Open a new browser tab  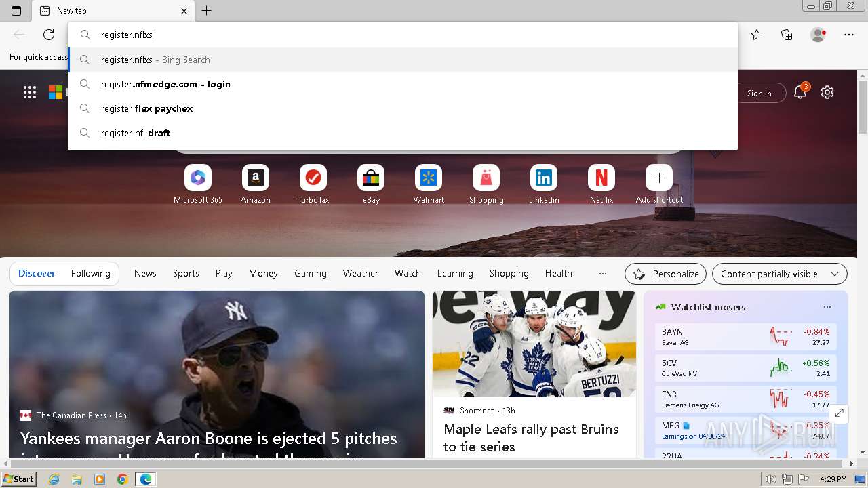[207, 11]
